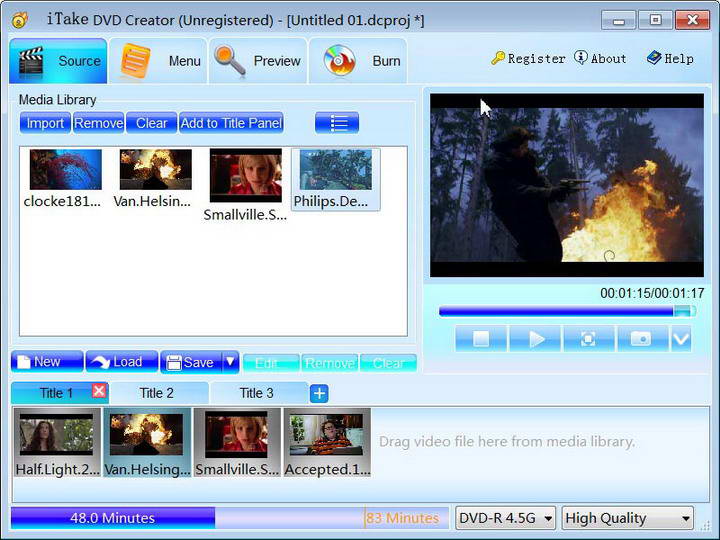Close Title 1 with red X
Screen dimensions: 720x540
click(99, 391)
